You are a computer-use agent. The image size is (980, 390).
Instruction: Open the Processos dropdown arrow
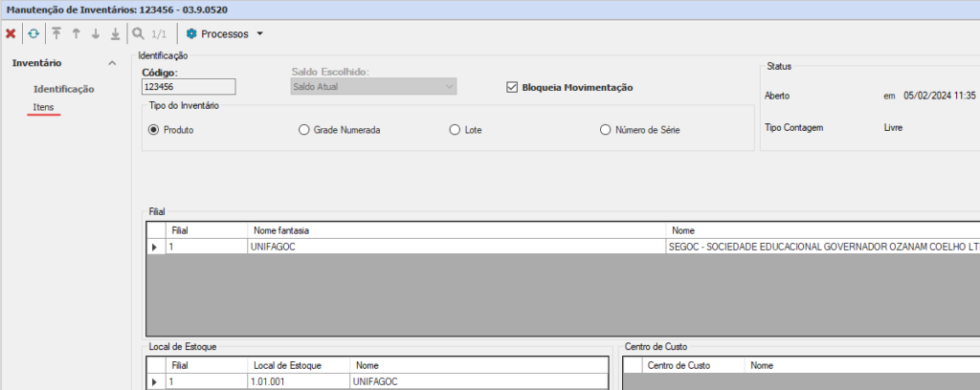coord(259,34)
